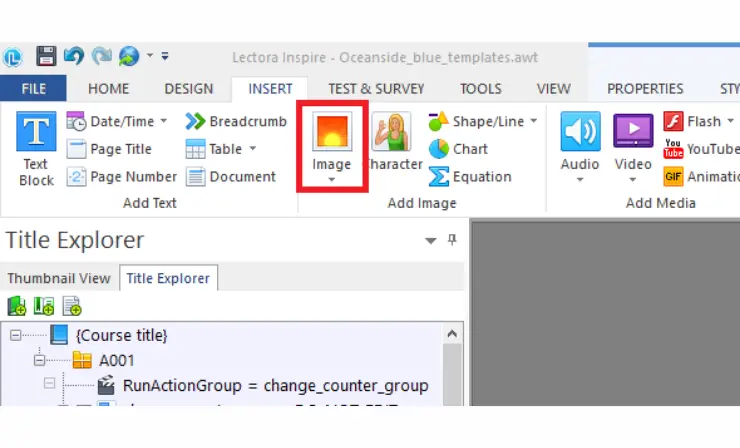Open the VIEW ribbon tab

(554, 89)
